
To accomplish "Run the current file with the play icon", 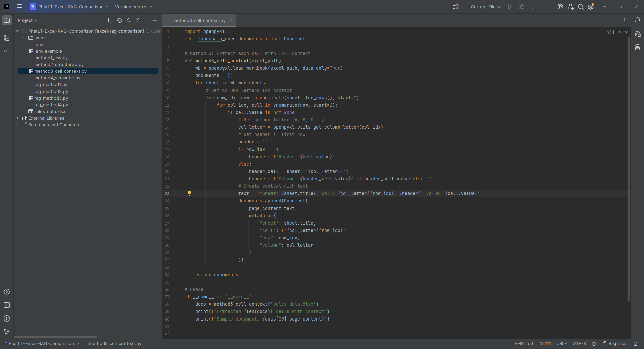I will (x=510, y=7).
